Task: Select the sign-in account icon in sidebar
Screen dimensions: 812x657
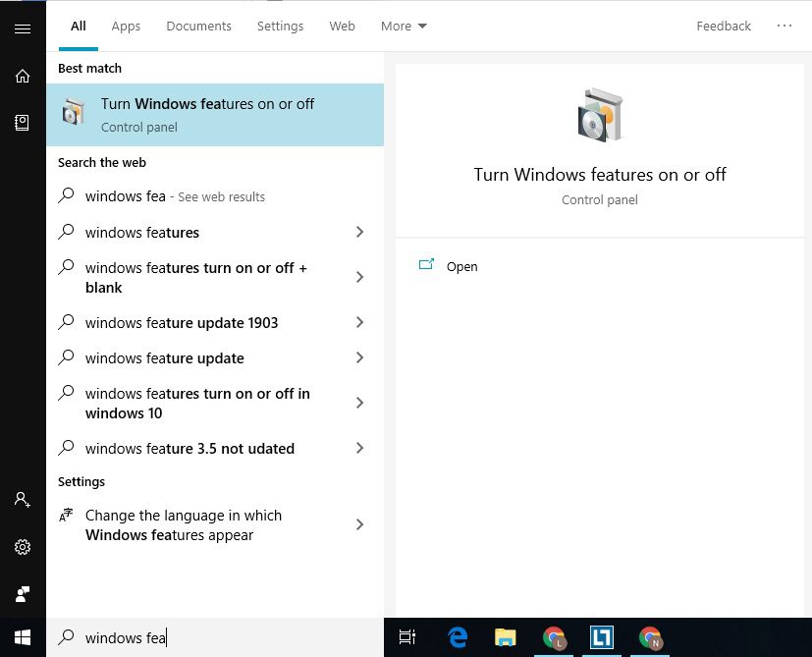Action: [23, 500]
